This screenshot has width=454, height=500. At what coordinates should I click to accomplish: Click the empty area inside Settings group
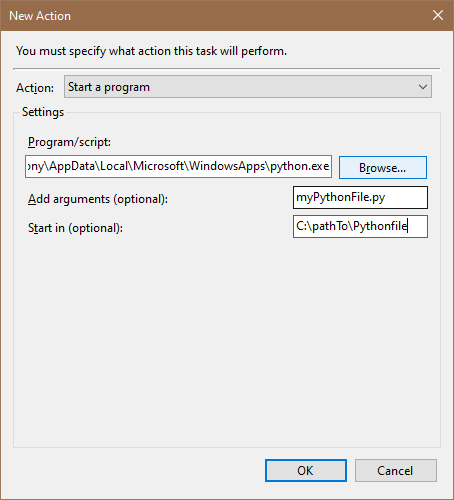[227, 340]
